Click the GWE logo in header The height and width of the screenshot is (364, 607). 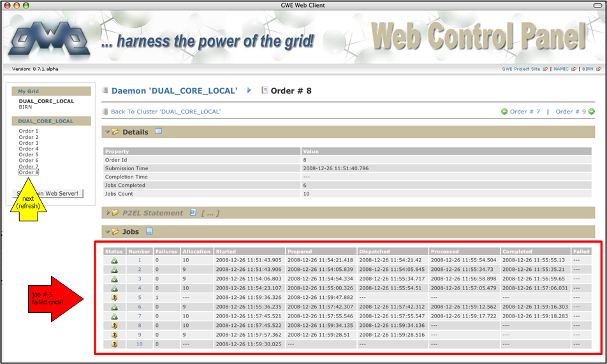coord(49,39)
